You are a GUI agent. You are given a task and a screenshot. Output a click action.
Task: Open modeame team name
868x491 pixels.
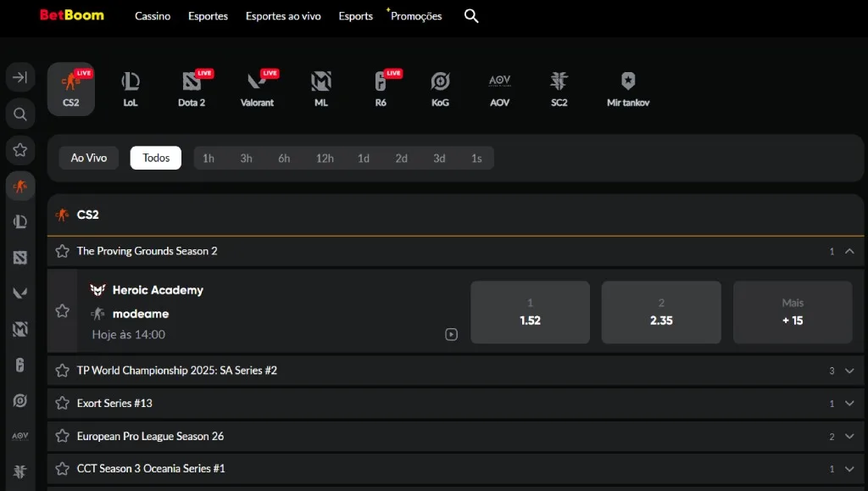141,314
